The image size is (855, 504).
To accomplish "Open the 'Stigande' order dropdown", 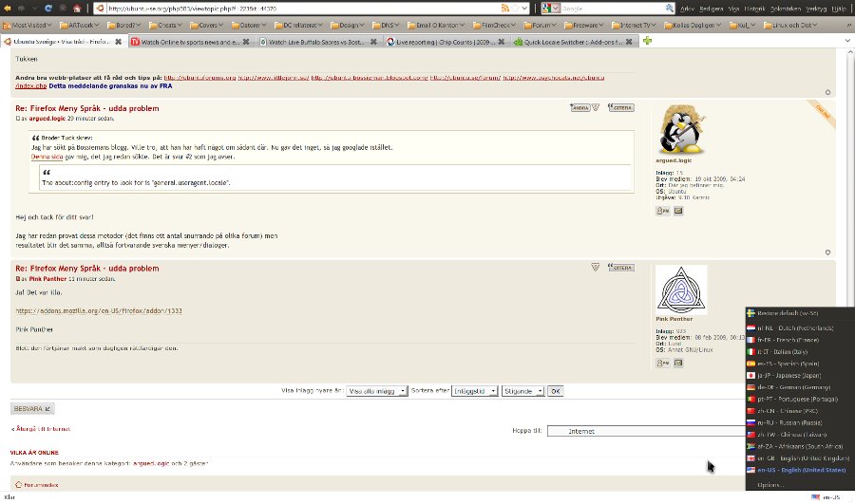I will (x=522, y=391).
